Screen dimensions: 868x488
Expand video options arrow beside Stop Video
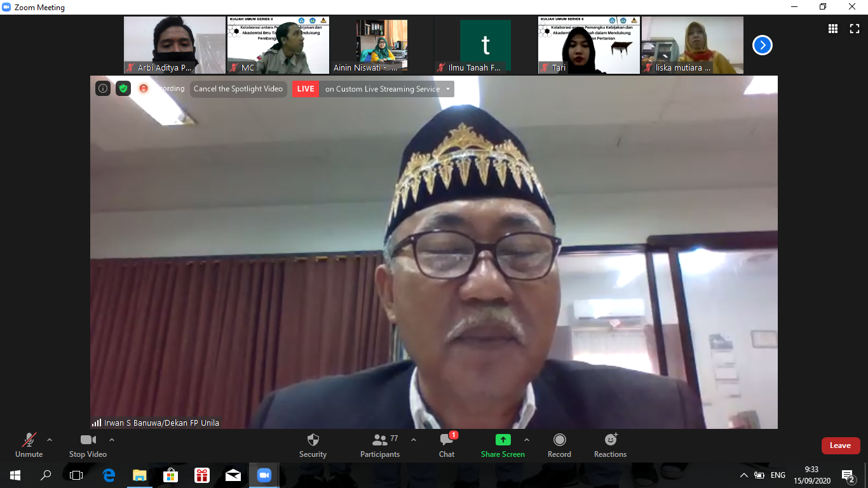coord(112,440)
